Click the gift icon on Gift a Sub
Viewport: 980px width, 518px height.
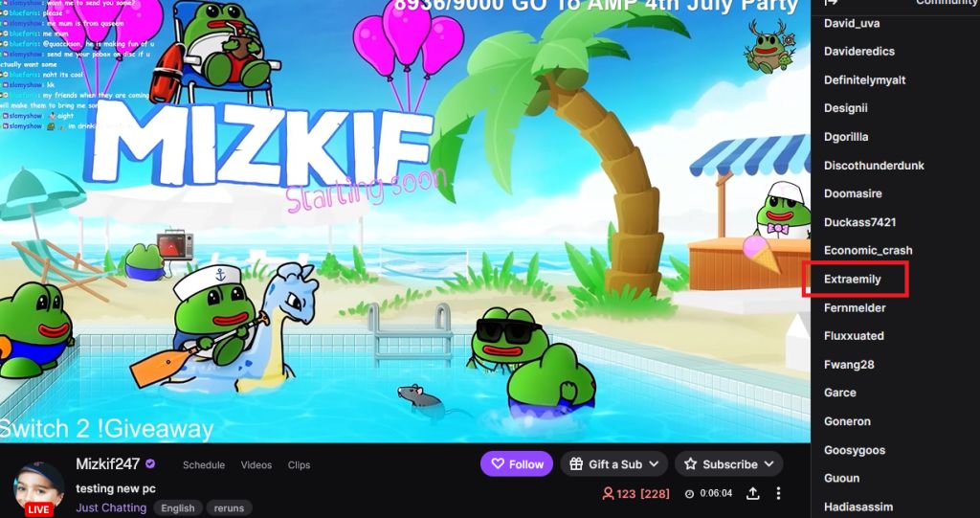click(576, 464)
